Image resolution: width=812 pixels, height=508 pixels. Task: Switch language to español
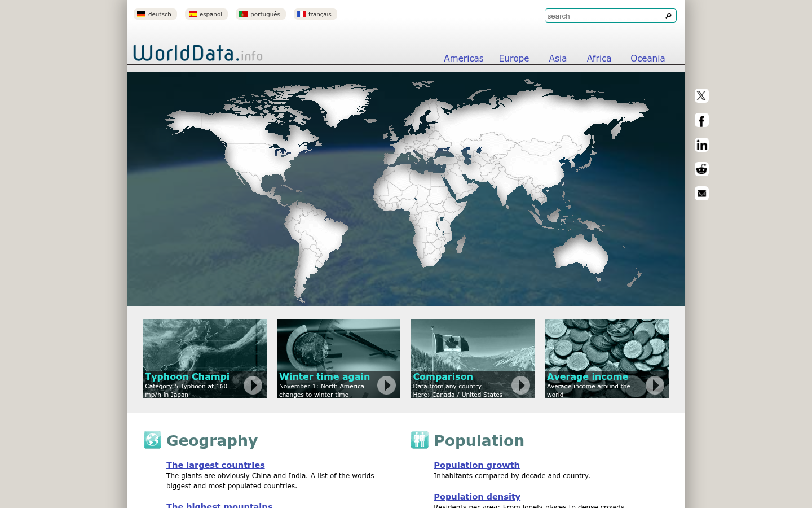tap(206, 14)
